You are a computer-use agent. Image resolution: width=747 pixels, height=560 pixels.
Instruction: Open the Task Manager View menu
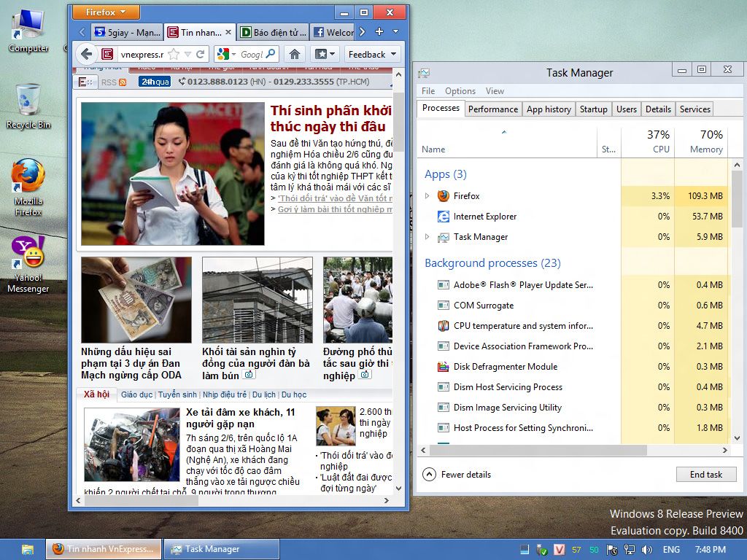tap(495, 91)
